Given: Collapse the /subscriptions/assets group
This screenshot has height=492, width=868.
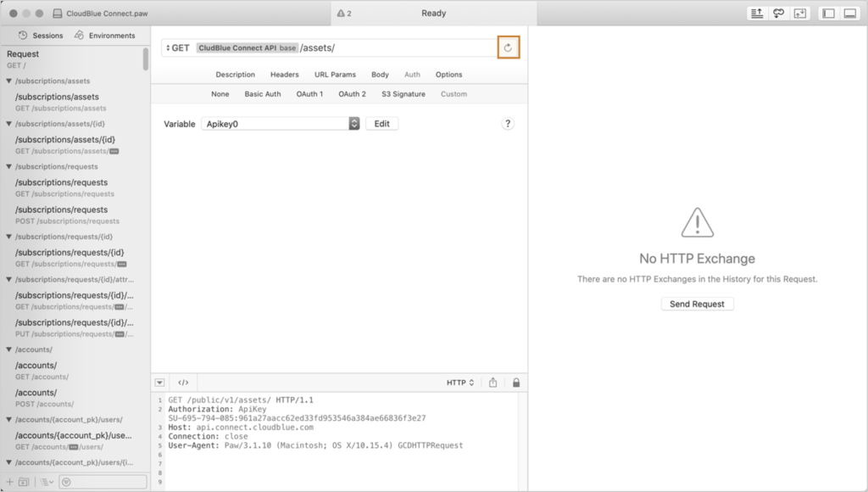Looking at the screenshot, I should pyautogui.click(x=8, y=81).
